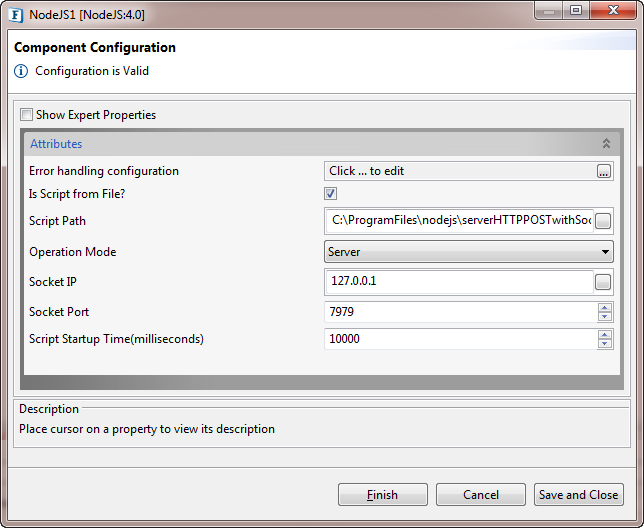Decrease Script Startup Time with down arrow
The image size is (644, 528).
(605, 344)
